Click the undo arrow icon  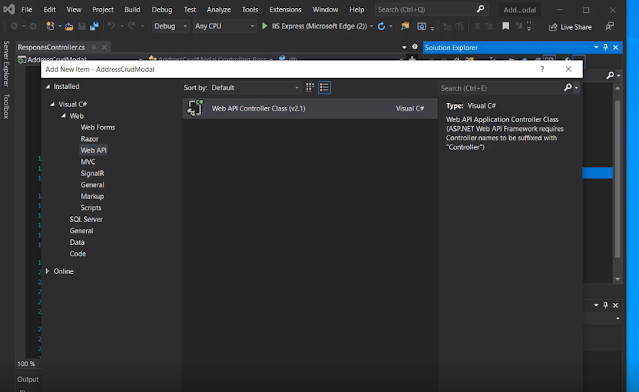111,26
